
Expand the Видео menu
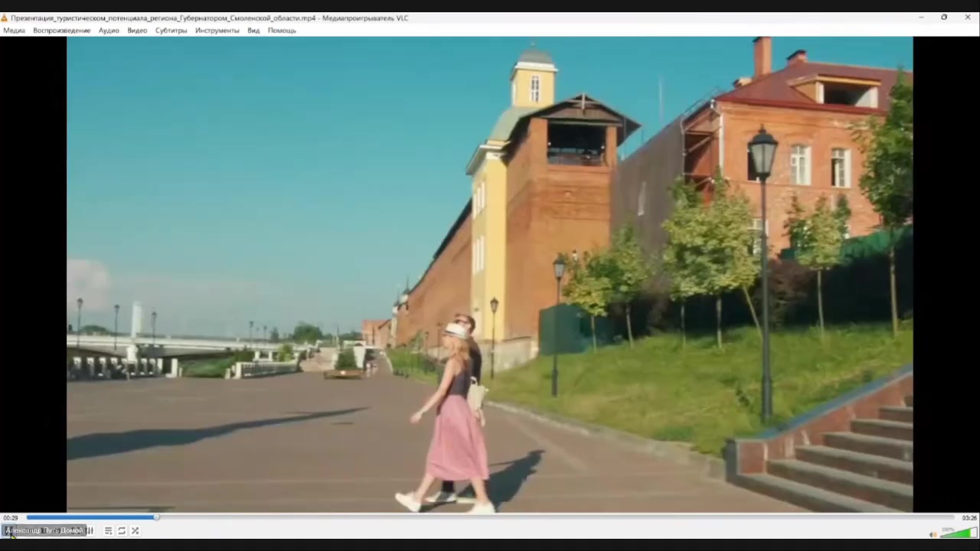137,31
